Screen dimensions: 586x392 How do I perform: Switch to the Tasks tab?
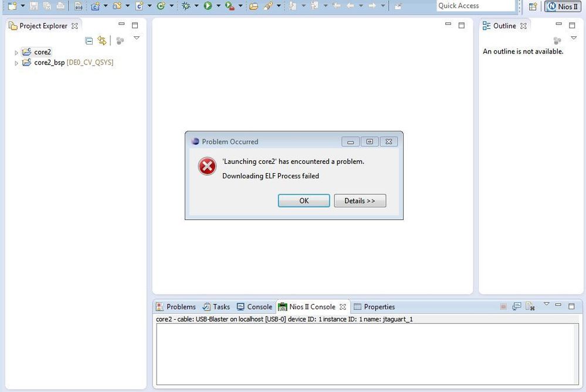(x=216, y=307)
